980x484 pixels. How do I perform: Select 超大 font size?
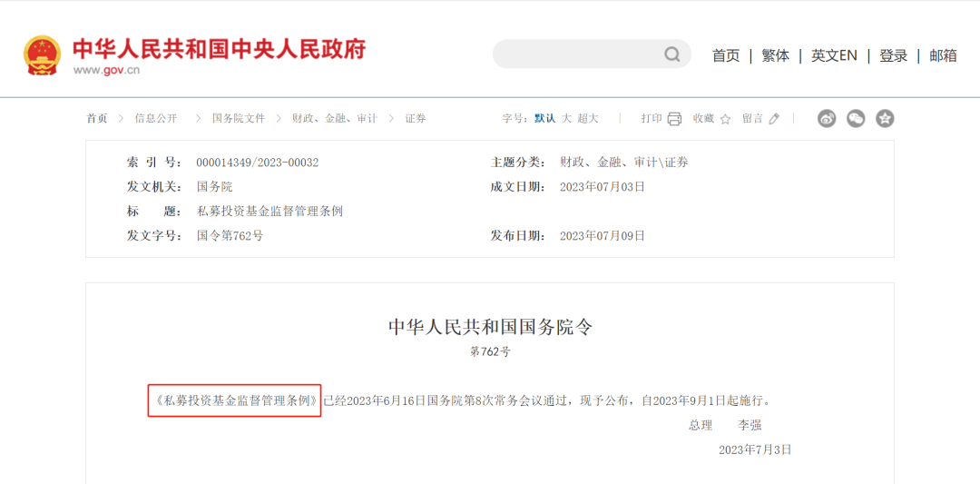pos(588,118)
